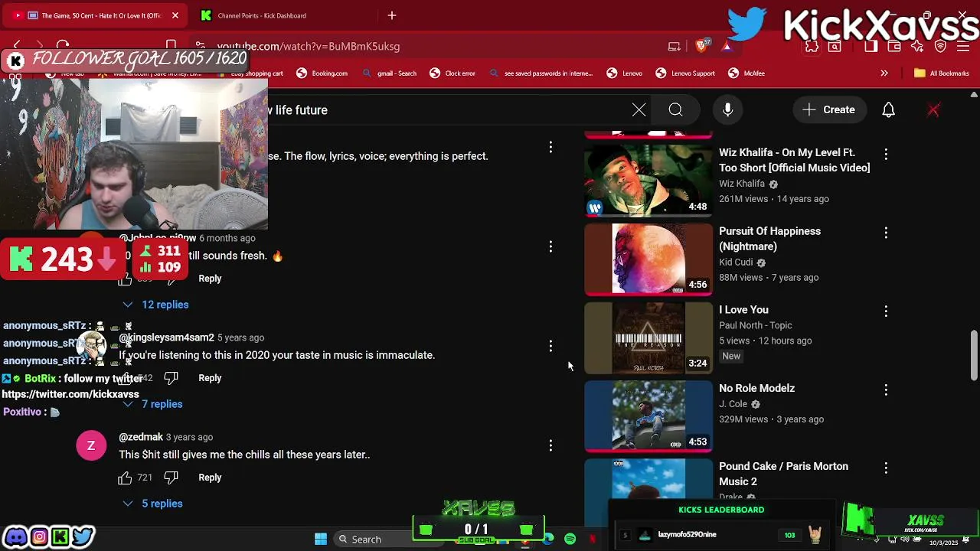Dislike the @kingsleysam4sam2 comment

pyautogui.click(x=171, y=378)
